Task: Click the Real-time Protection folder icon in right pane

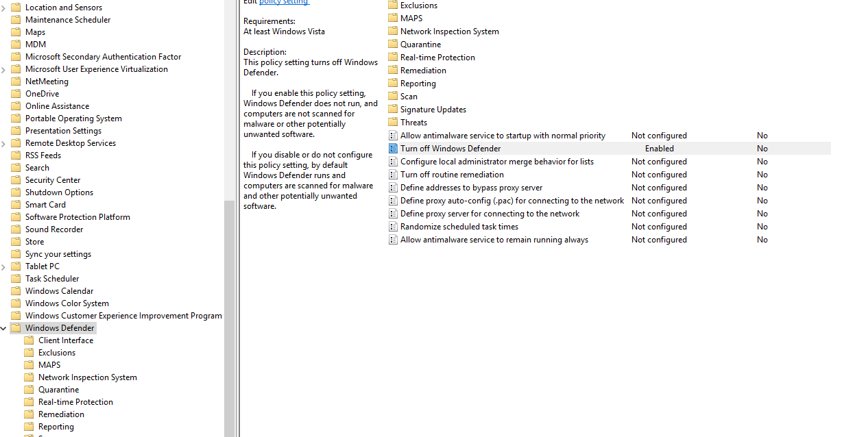Action: [393, 58]
